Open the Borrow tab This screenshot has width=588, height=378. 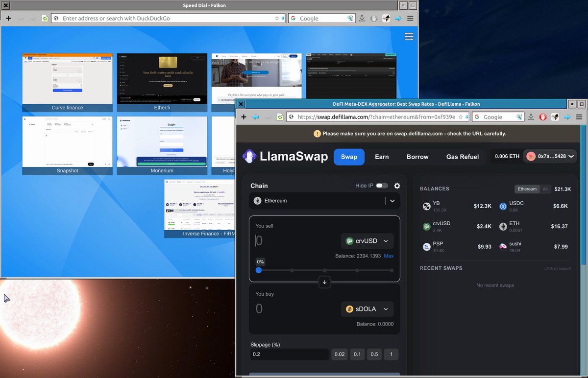click(417, 157)
